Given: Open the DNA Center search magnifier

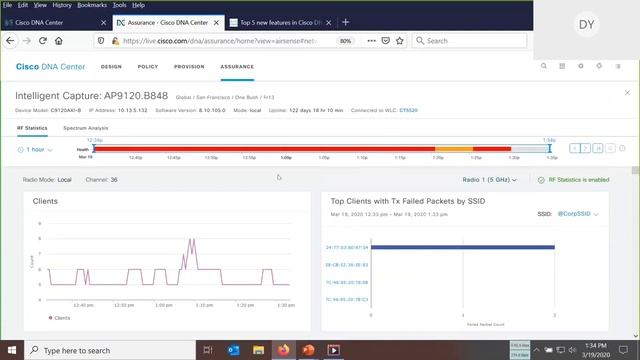Looking at the screenshot, I should (x=544, y=66).
